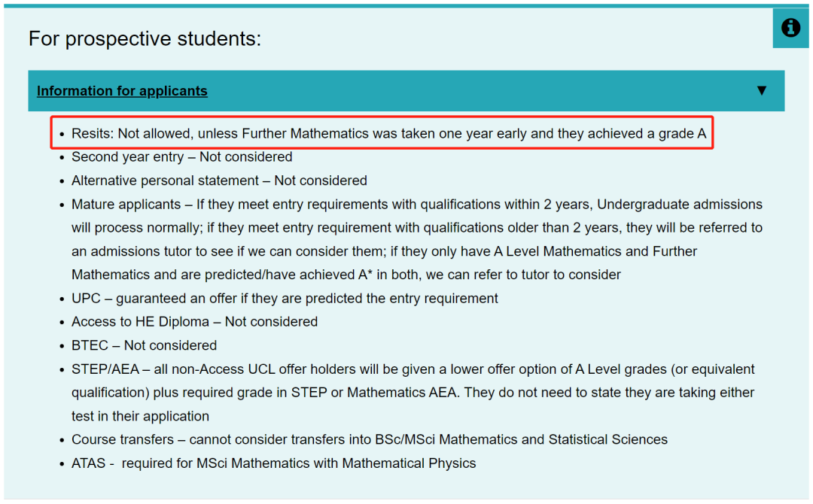Click "Second year entry – Not considered"

point(182,157)
